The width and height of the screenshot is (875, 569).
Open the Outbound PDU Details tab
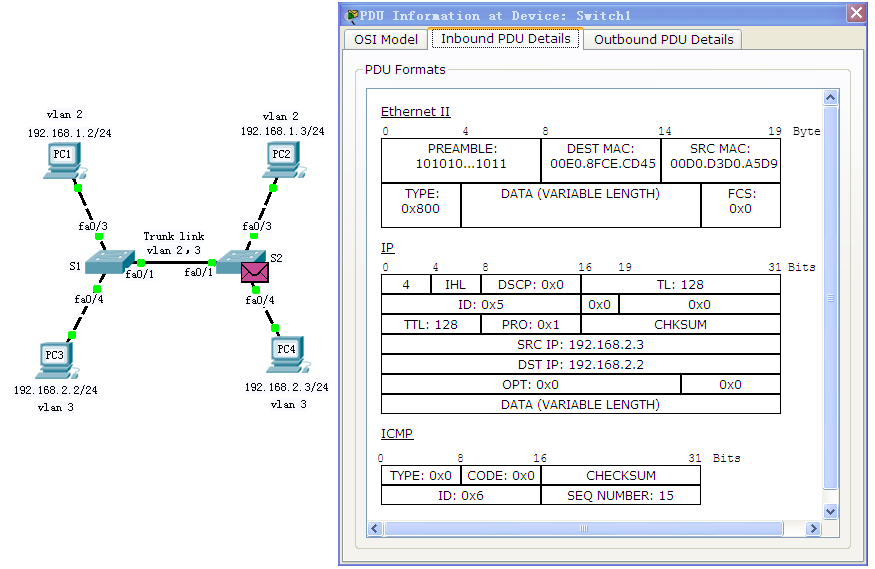[x=664, y=39]
